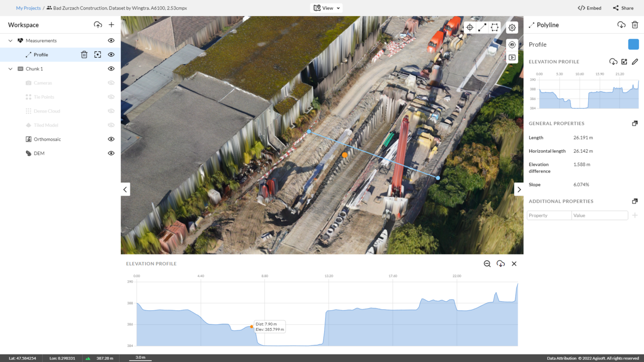Hide the DEM layer
This screenshot has height=362, width=644.
point(111,153)
